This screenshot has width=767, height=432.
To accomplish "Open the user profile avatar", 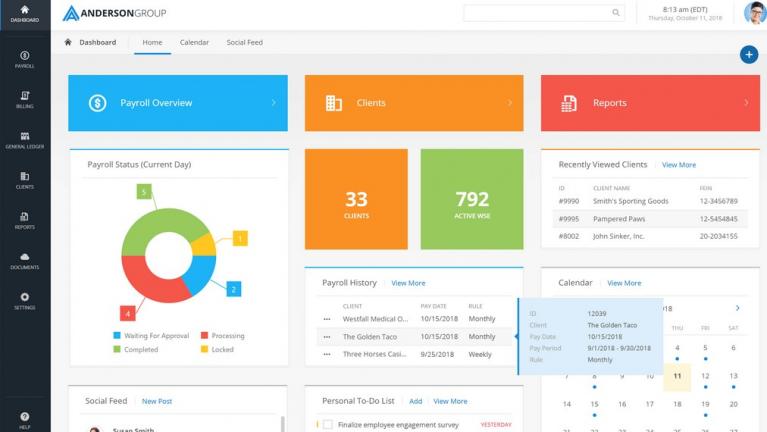I will click(755, 13).
